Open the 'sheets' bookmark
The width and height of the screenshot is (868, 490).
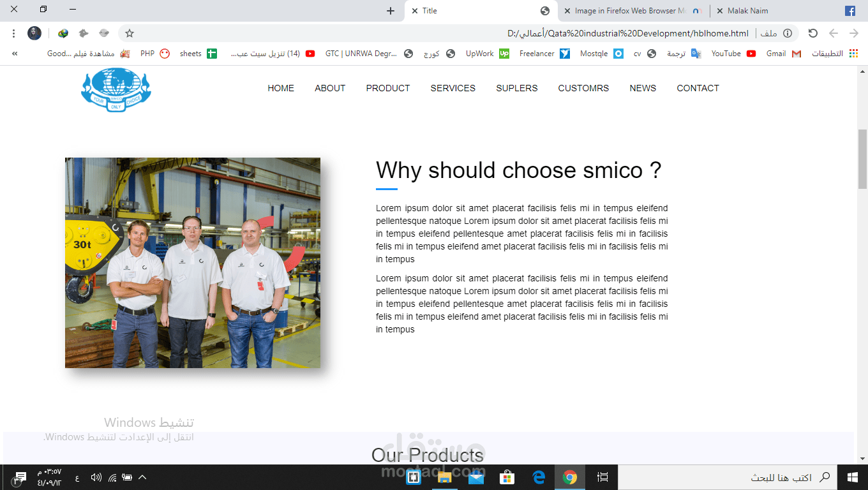click(198, 54)
